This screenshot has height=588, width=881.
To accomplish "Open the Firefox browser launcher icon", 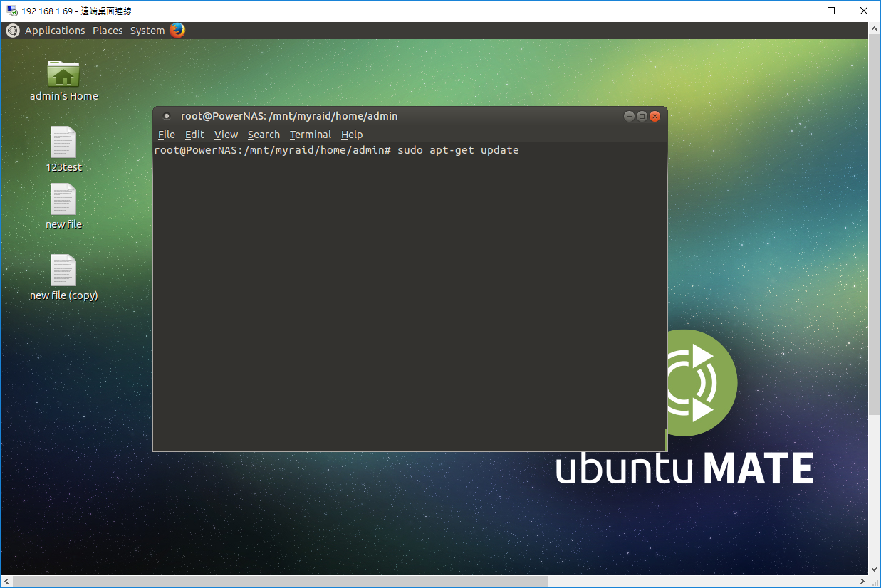I will click(177, 30).
